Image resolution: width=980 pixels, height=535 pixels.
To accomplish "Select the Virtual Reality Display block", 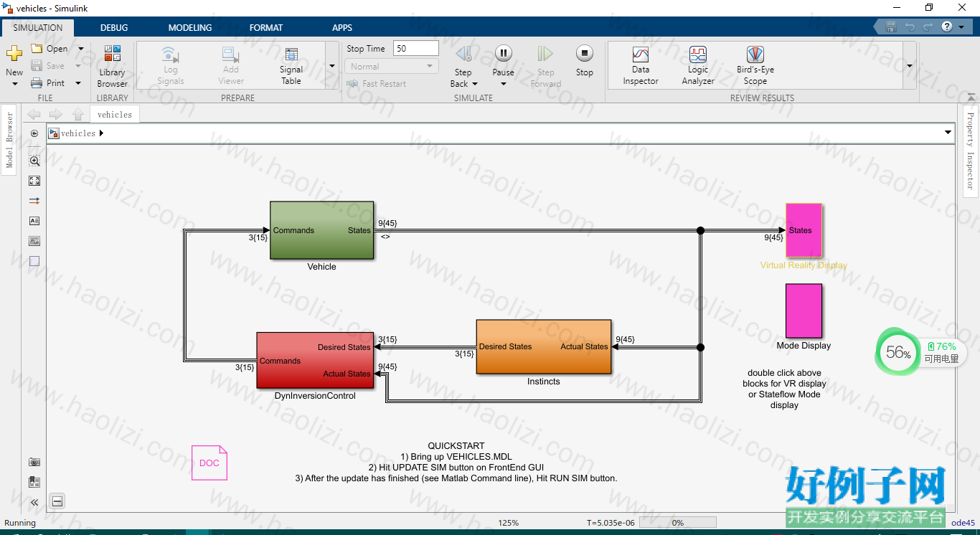I will pyautogui.click(x=804, y=230).
